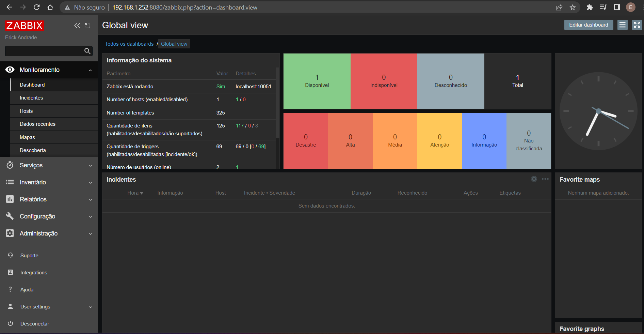
Task: Open Ajuda help link
Action: tap(27, 290)
